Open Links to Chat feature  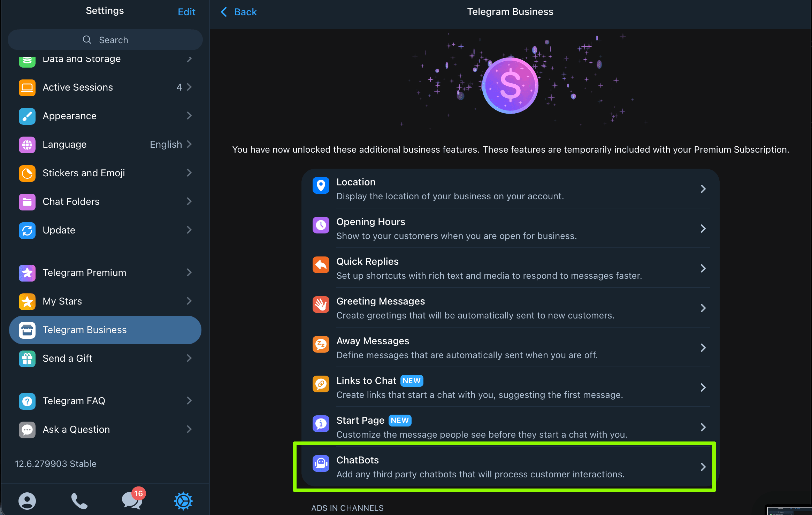pos(510,387)
